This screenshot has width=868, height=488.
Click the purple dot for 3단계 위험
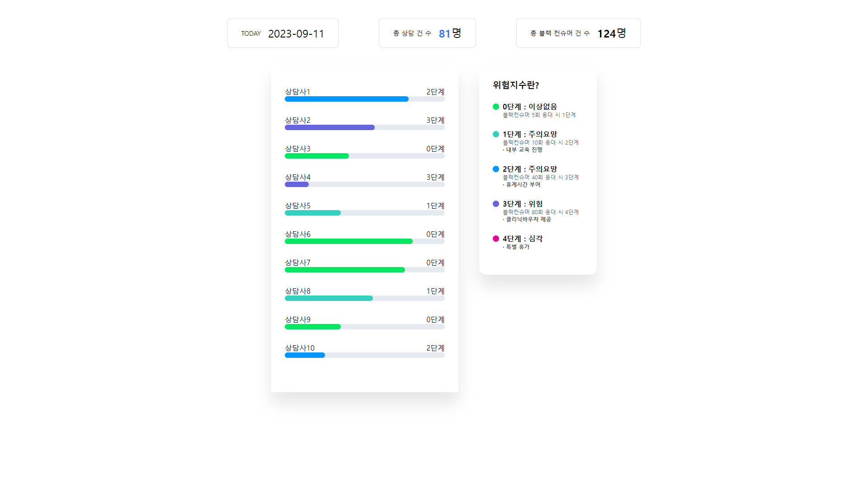coord(496,204)
